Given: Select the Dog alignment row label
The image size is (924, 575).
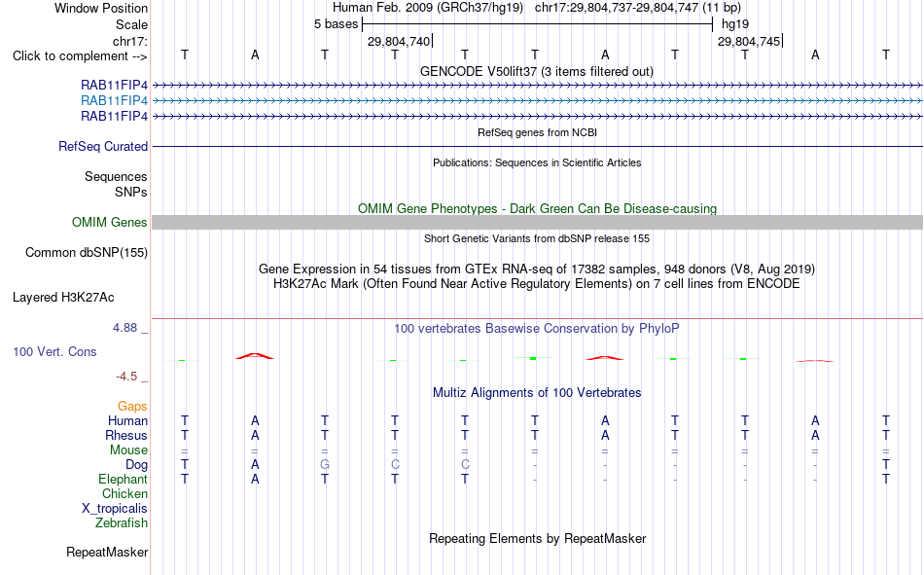Looking at the screenshot, I should pyautogui.click(x=137, y=465).
